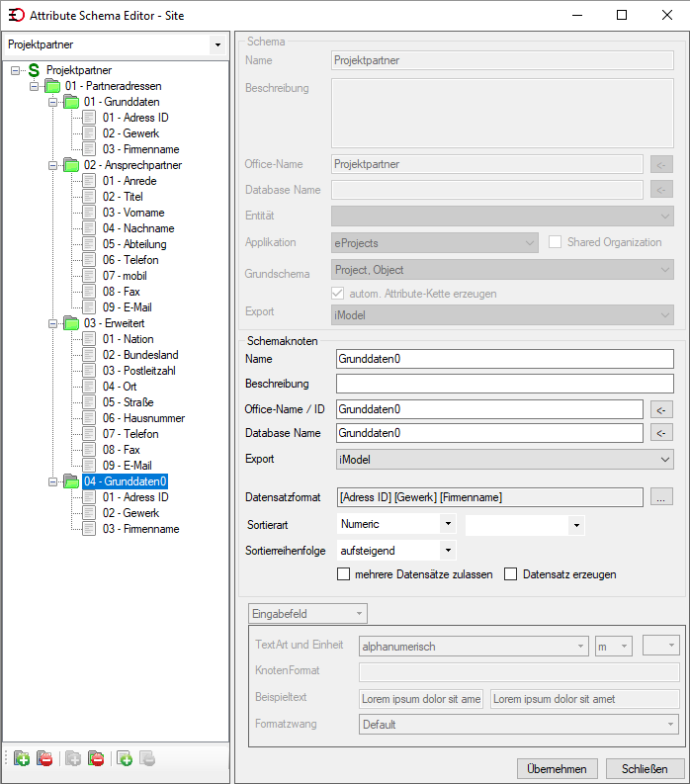
Task: Open the Datensatzformat ellipsis editor button
Action: 661,497
